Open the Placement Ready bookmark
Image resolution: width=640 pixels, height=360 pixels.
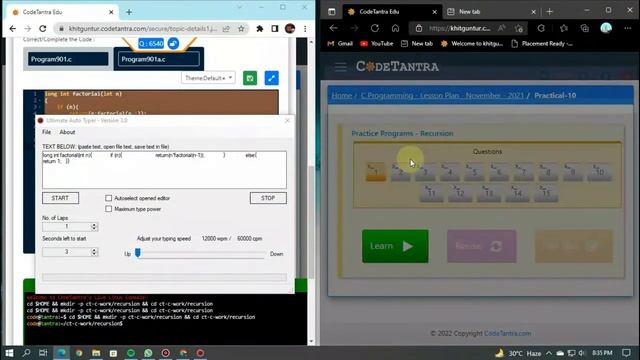click(542, 44)
